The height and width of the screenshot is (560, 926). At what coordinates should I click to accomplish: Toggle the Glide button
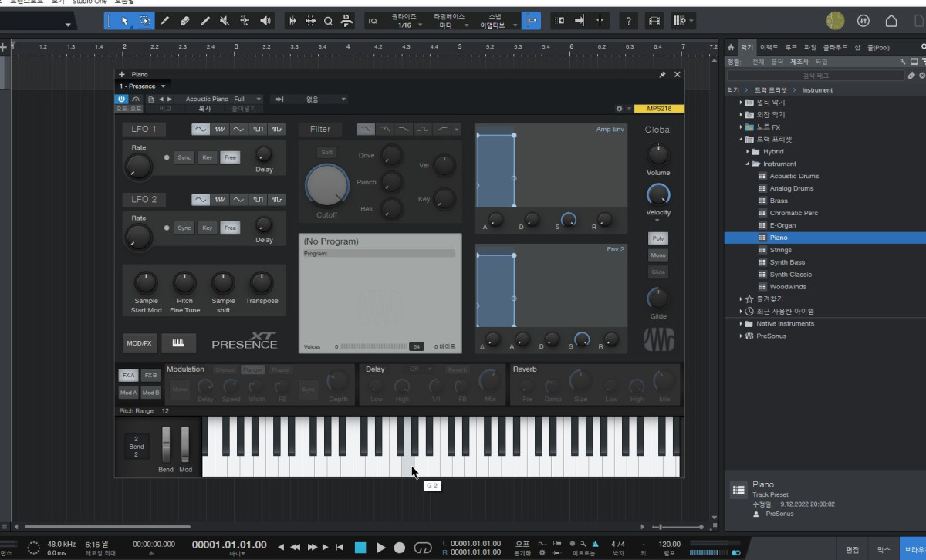658,272
